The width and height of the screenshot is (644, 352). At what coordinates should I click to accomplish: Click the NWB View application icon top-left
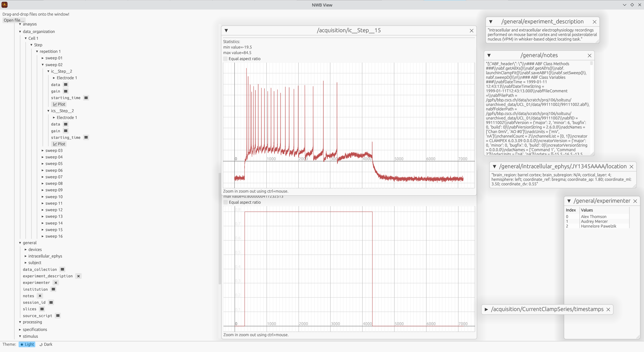5,5
